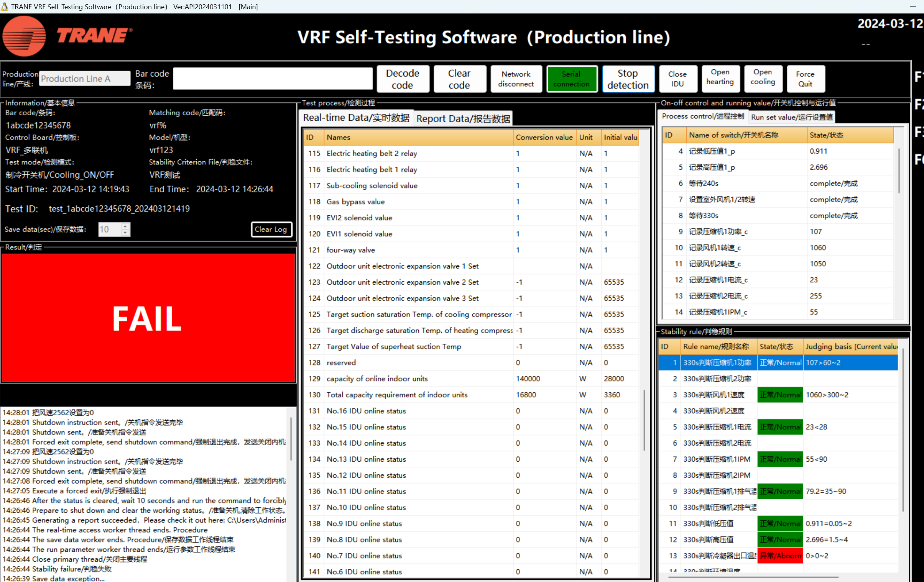Click the red FAIL result panel
This screenshot has width=924, height=582.
(x=148, y=318)
